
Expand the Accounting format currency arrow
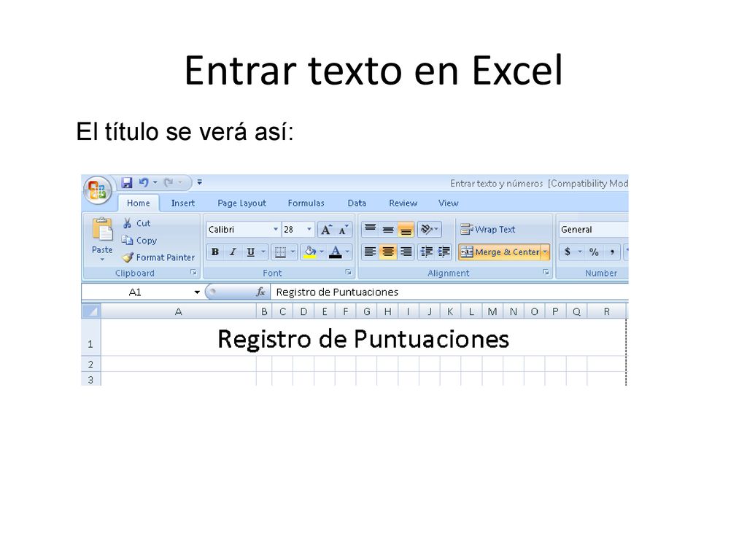click(x=580, y=252)
